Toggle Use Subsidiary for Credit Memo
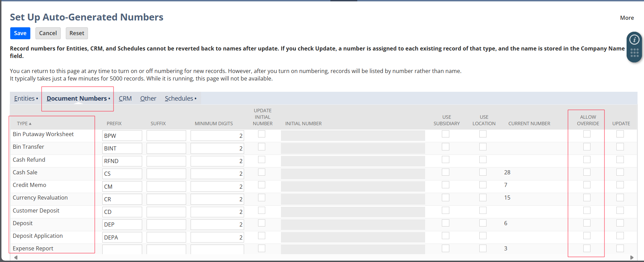Viewport: 644px width, 262px height. (445, 185)
